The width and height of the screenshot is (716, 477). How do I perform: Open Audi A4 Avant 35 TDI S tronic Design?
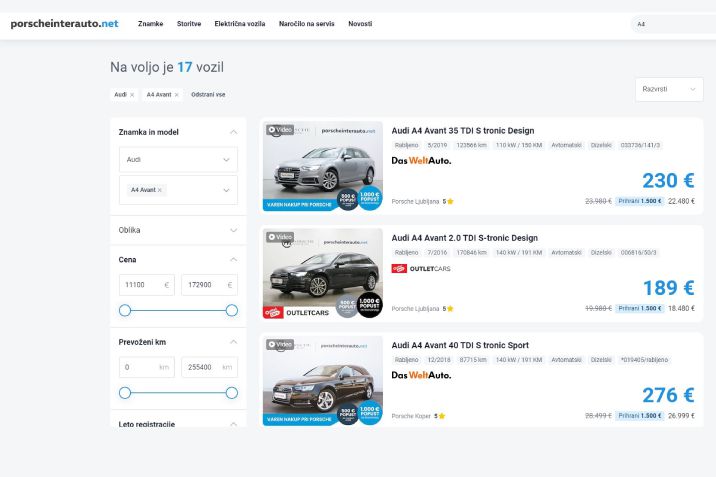tap(463, 131)
